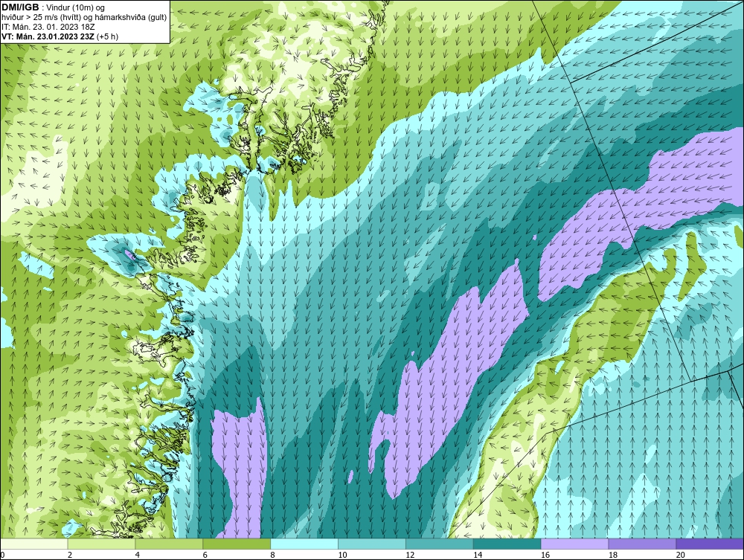Click the 10–12 m/s light teal legend swatch
744x560 pixels.
[372, 544]
